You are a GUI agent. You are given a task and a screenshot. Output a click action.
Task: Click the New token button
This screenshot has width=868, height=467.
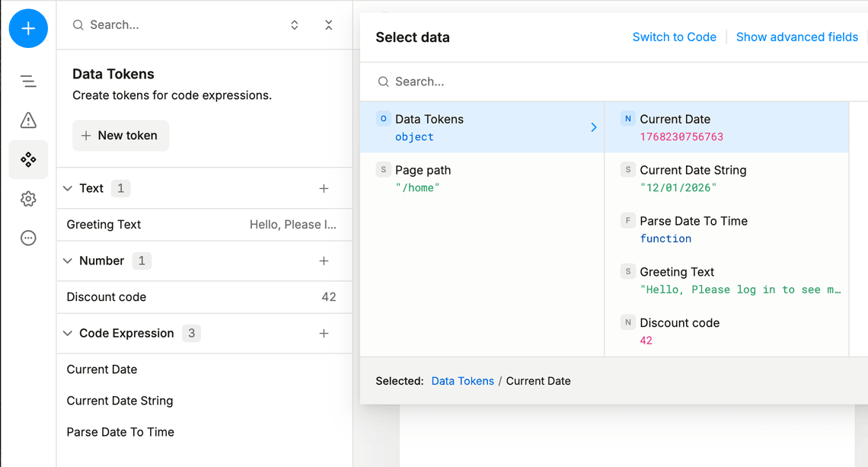click(x=120, y=136)
